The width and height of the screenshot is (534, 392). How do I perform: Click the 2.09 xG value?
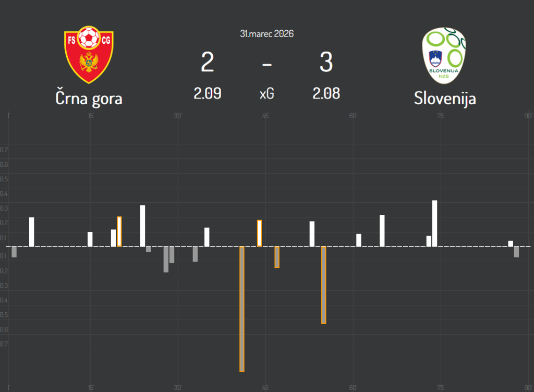click(207, 94)
